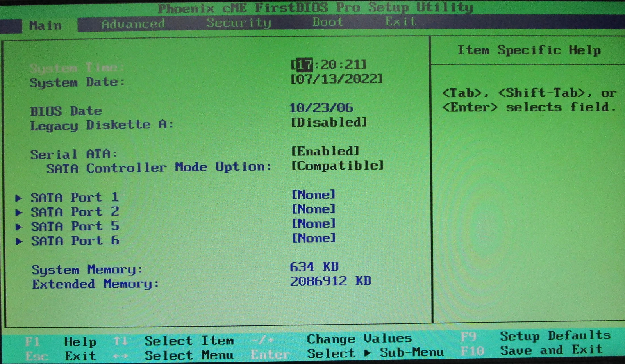Change Legacy Diskette A Disabled value
The image size is (625, 364).
(x=329, y=122)
